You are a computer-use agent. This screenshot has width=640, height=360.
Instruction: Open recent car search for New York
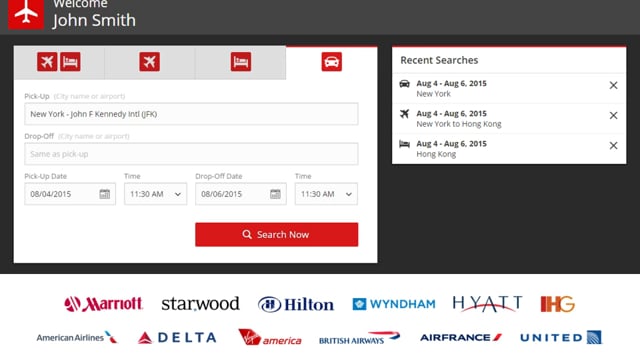[x=509, y=89]
